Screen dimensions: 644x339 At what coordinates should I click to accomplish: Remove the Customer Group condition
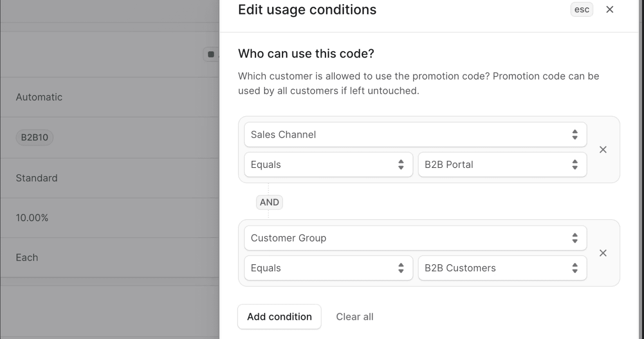tap(603, 253)
